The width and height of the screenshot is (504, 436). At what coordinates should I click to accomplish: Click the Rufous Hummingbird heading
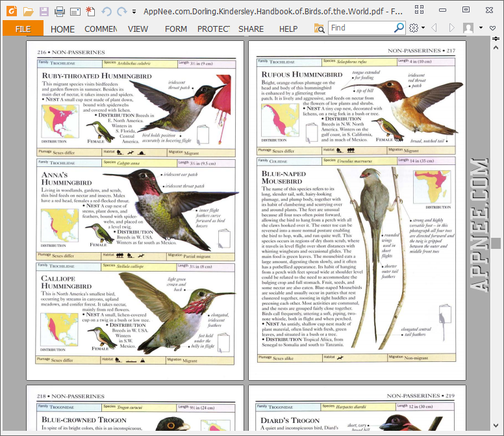tap(302, 75)
